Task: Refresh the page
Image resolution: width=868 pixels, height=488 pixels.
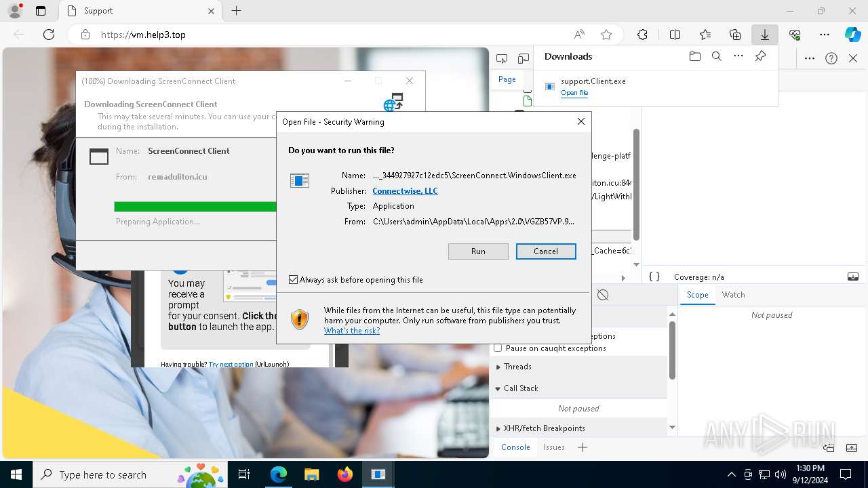Action: click(49, 35)
